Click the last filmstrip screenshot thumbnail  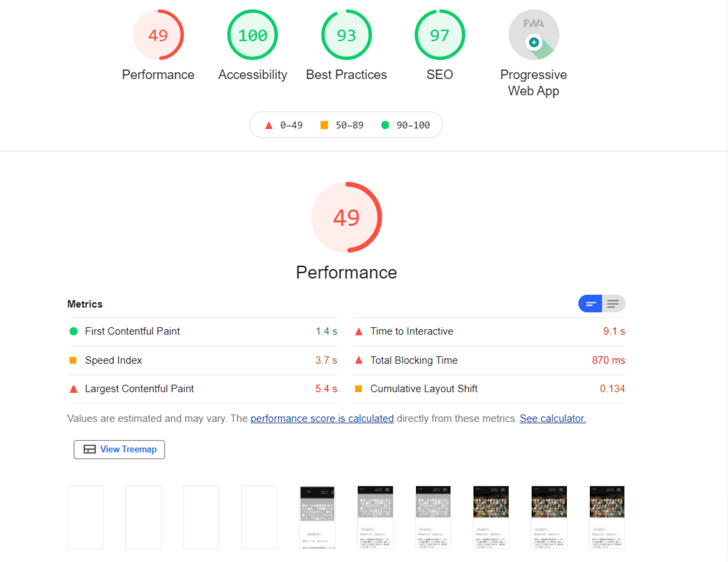pyautogui.click(x=607, y=517)
